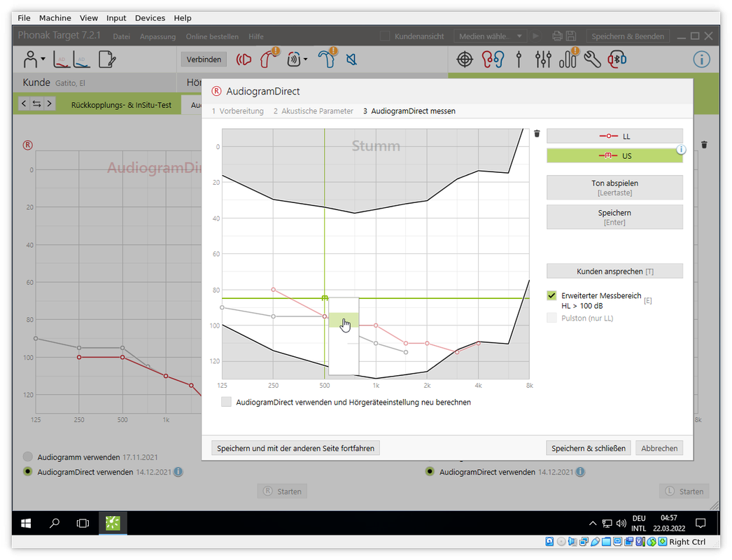Open the Datei menu
Image resolution: width=732 pixels, height=560 pixels.
121,36
